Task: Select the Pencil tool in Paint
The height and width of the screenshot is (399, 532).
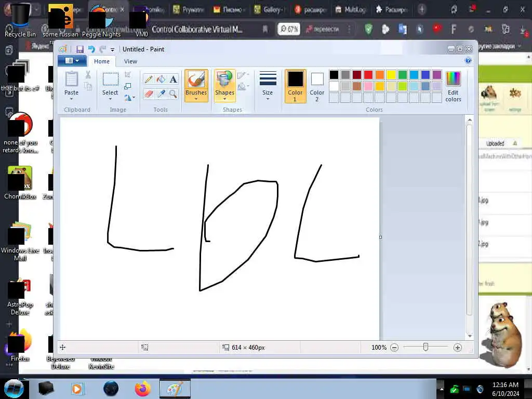Action: coord(148,79)
